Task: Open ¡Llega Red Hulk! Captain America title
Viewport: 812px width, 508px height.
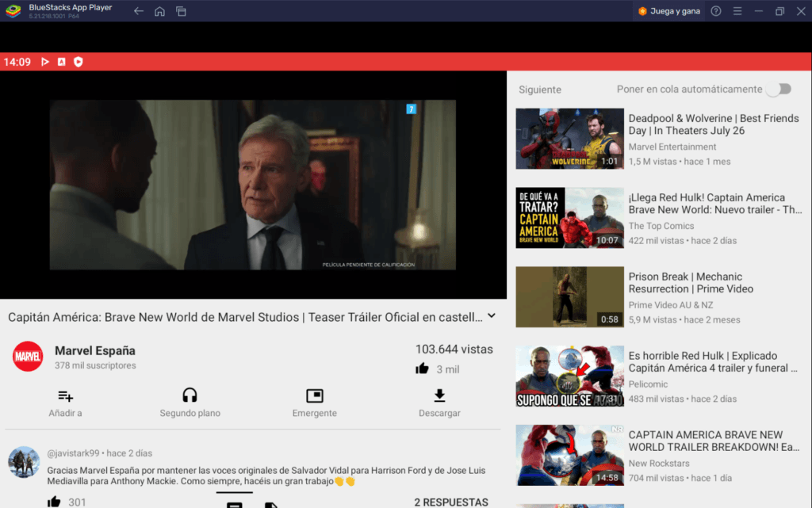Action: click(714, 204)
